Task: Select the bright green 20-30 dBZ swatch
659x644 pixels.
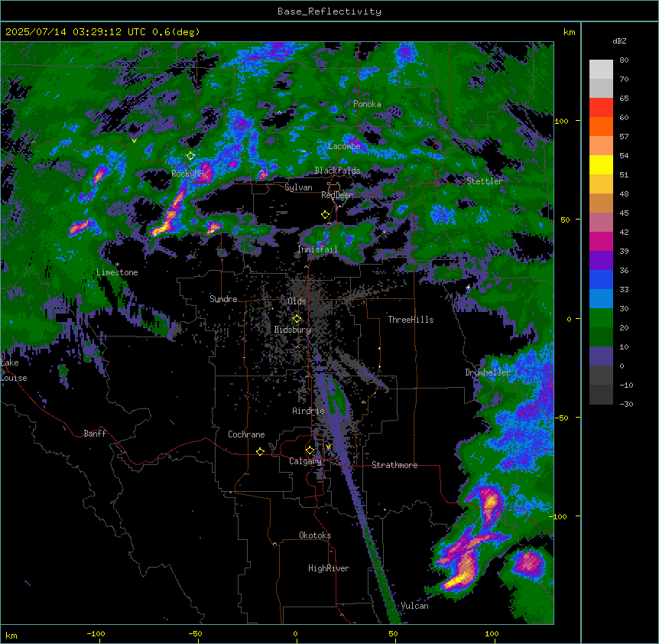Action: pyautogui.click(x=601, y=318)
